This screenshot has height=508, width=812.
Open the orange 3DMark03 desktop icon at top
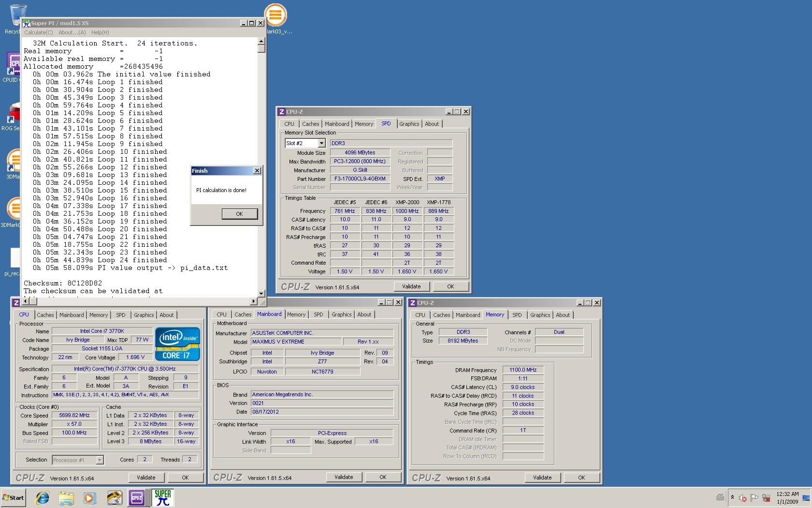(275, 18)
